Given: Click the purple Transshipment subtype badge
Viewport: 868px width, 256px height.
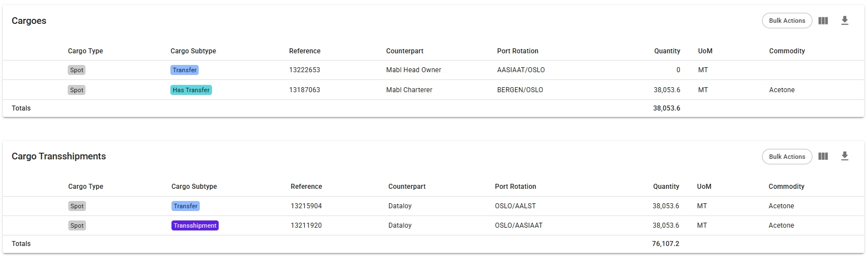Looking at the screenshot, I should point(195,225).
